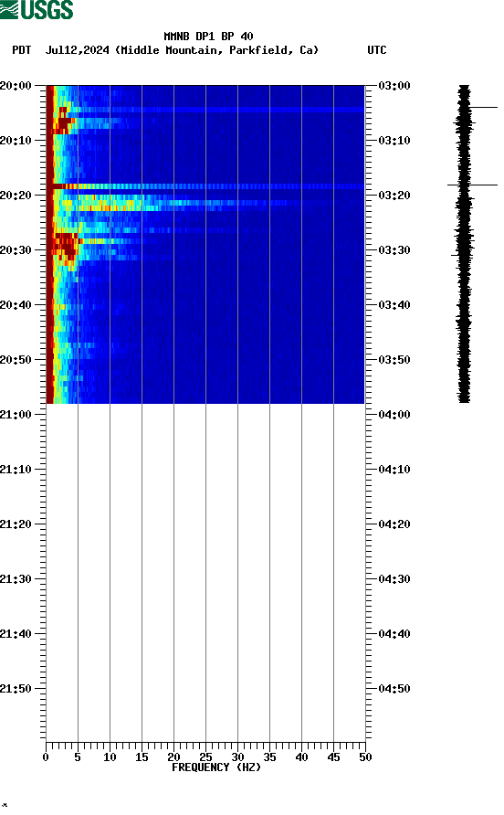Click the FREQUENCY (HZ) axis label
Viewport: 504px width, 815px height.
point(216,767)
